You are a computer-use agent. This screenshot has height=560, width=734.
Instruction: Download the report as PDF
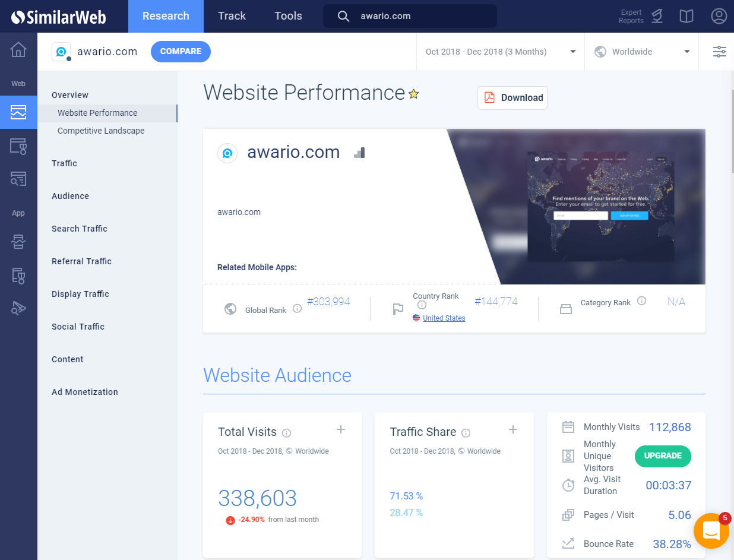[x=512, y=98]
